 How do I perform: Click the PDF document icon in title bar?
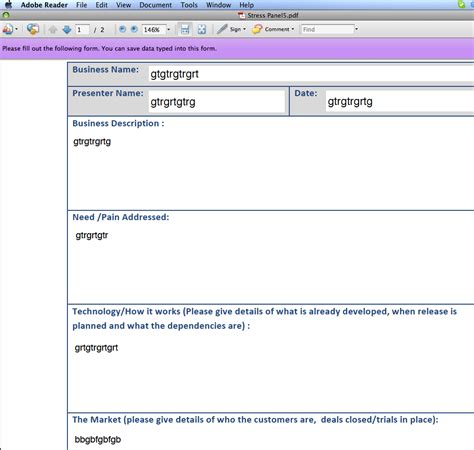tap(241, 15)
